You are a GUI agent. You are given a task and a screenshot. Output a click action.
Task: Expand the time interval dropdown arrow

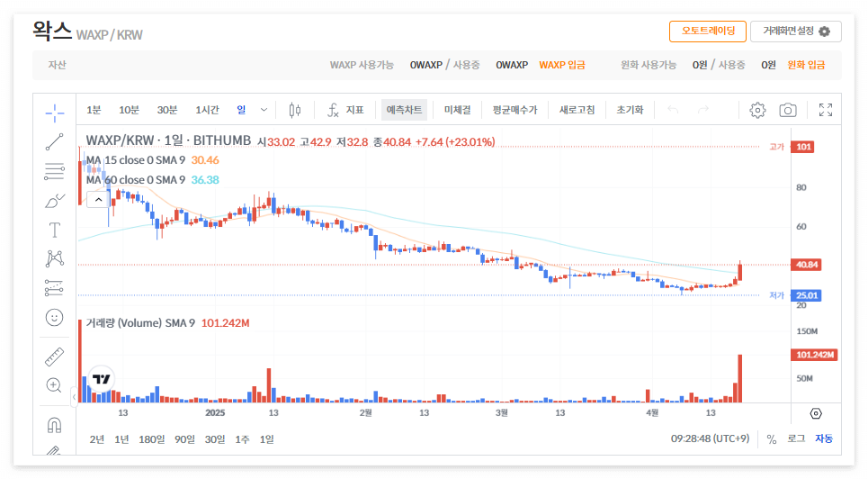pos(264,110)
